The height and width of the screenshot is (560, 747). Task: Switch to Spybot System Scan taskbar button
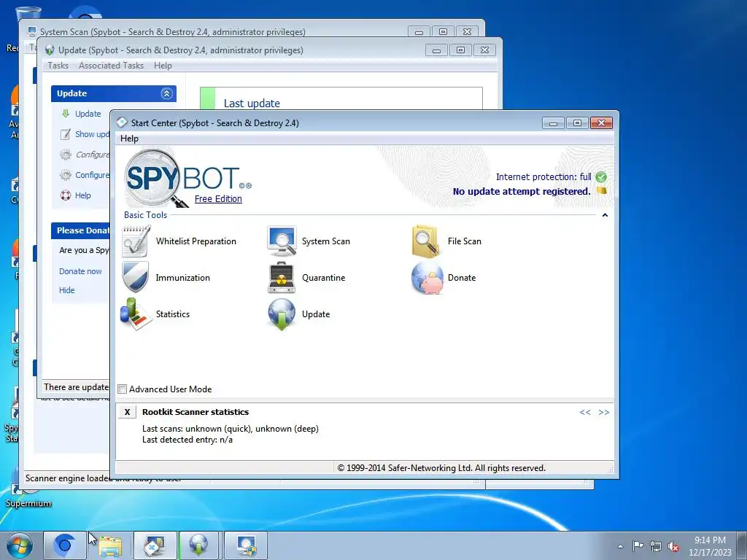246,545
